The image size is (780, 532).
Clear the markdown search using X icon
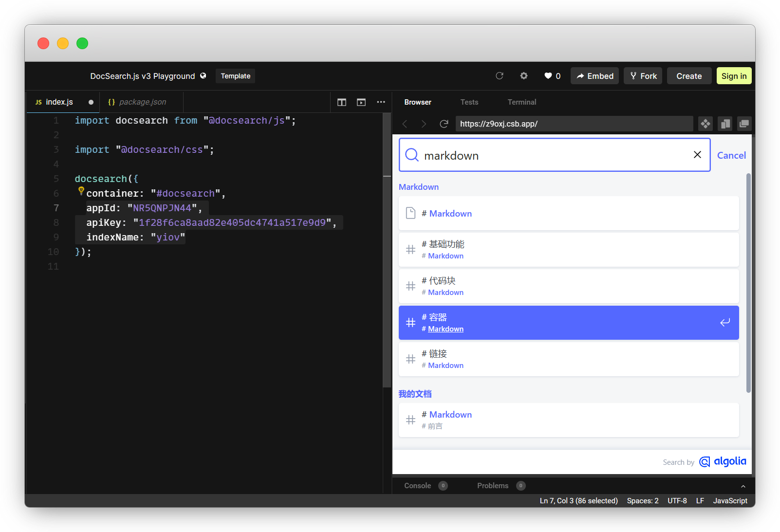point(697,155)
